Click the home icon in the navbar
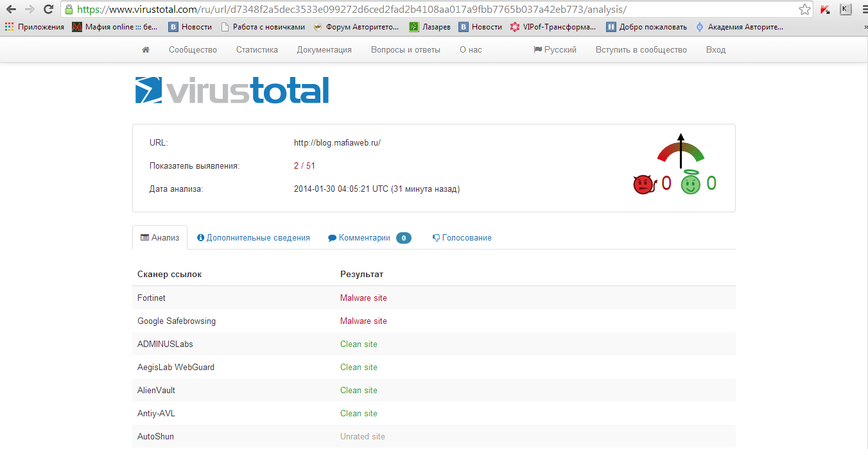Screen dimensions: 868x449 tap(146, 50)
